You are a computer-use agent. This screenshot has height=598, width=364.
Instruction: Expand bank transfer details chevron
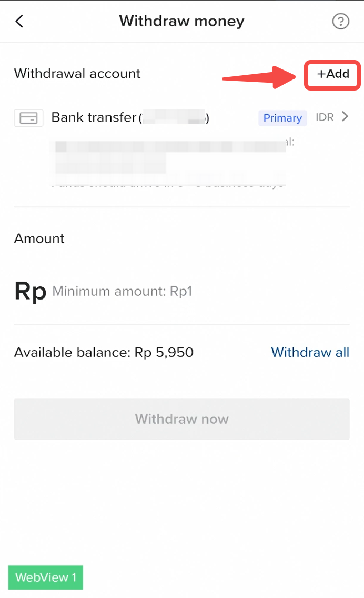(345, 117)
